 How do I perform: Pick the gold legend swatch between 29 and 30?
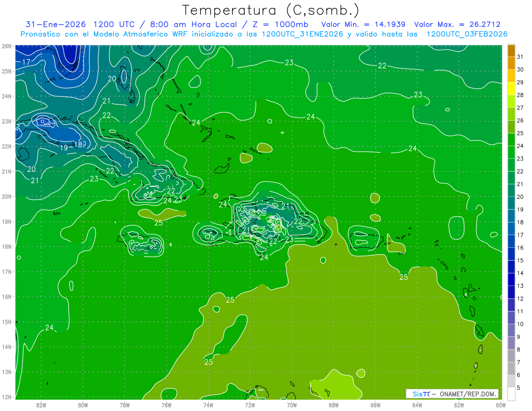coord(511,76)
